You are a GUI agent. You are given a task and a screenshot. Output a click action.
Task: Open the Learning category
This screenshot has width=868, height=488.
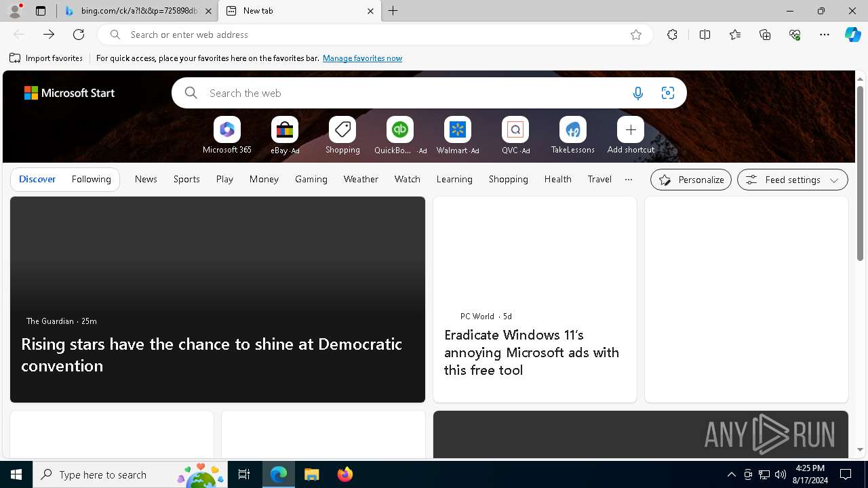point(454,180)
